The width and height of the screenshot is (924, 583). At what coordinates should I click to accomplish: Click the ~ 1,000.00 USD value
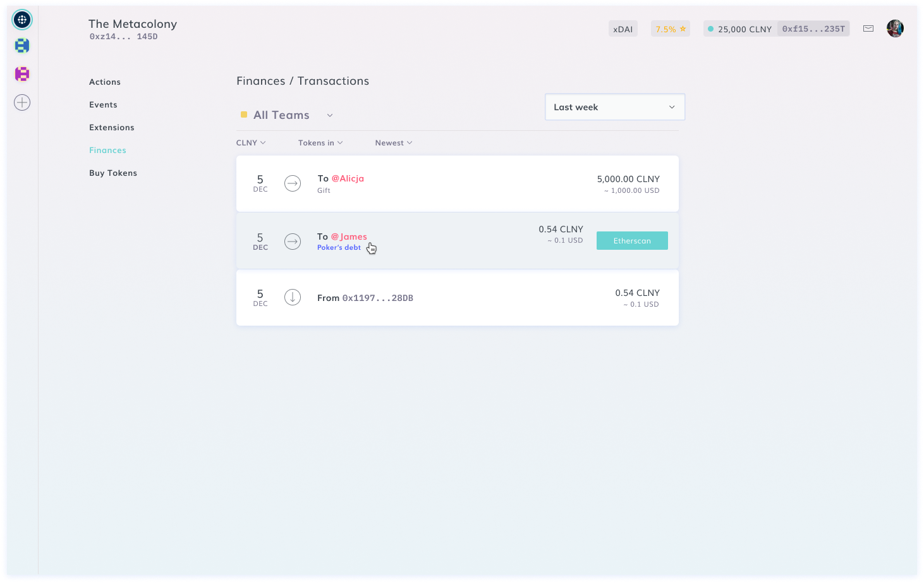click(x=631, y=190)
